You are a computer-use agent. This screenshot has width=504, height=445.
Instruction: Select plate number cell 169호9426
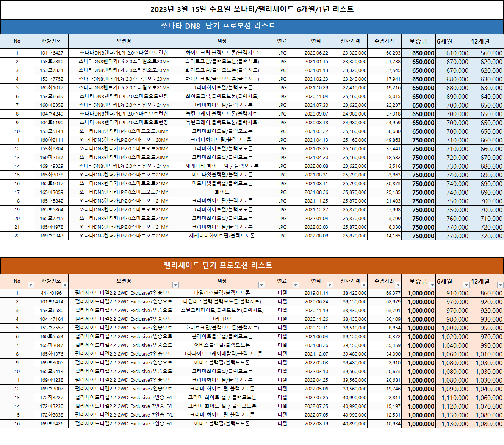pyautogui.click(x=52, y=424)
